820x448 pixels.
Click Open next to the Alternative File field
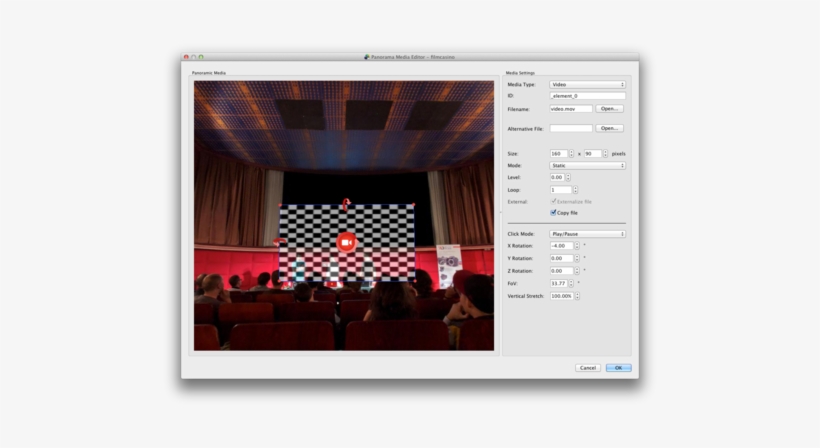pos(609,128)
